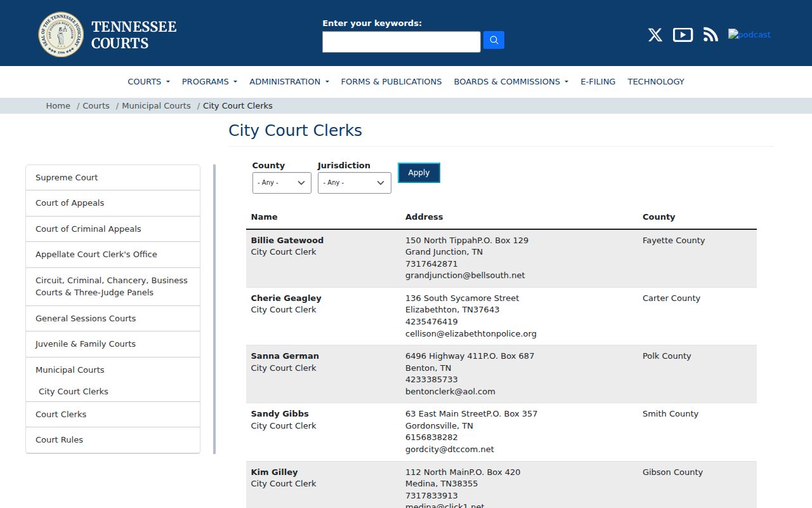Image resolution: width=812 pixels, height=508 pixels.
Task: Open Court Clerks sidebar link
Action: pyautogui.click(x=113, y=415)
